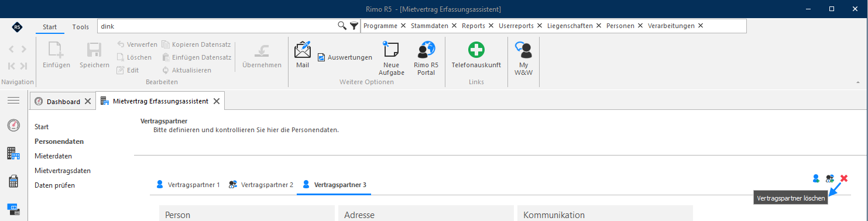
Task: Add a company Vertragspartner icon
Action: (x=830, y=178)
